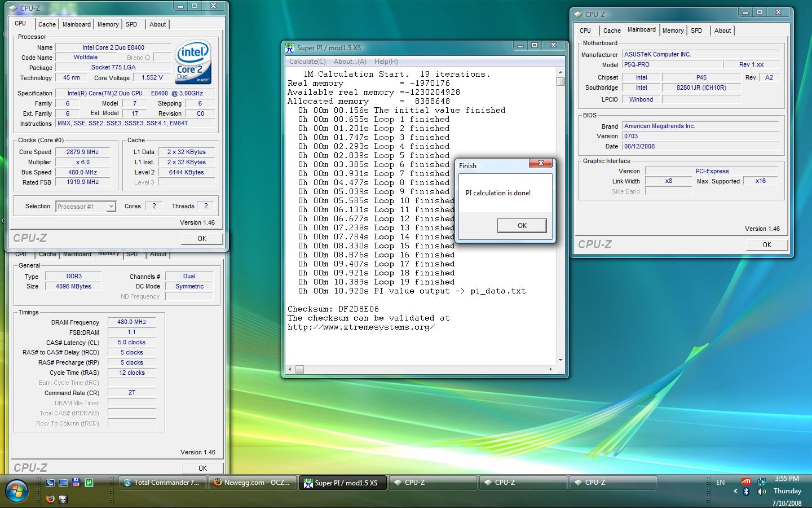
Task: Click the Core Voltage value 1.552 V
Action: click(152, 78)
